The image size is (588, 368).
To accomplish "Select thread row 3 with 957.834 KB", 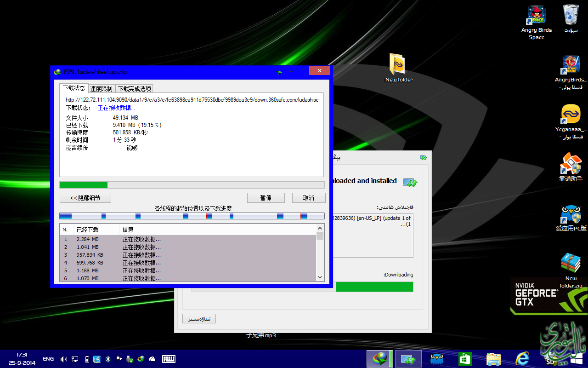I will coord(188,255).
